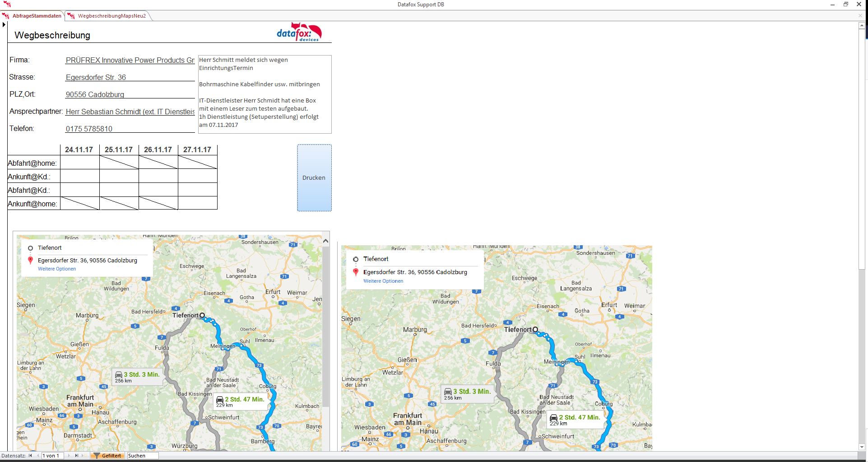Image resolution: width=868 pixels, height=462 pixels.
Task: Toggle the Gefiltert filter button
Action: pos(107,456)
